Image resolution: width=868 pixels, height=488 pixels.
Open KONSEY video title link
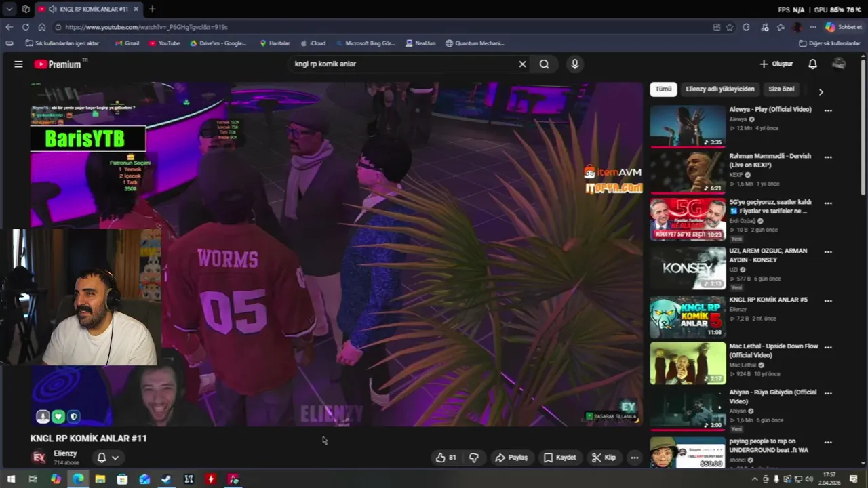click(x=768, y=256)
